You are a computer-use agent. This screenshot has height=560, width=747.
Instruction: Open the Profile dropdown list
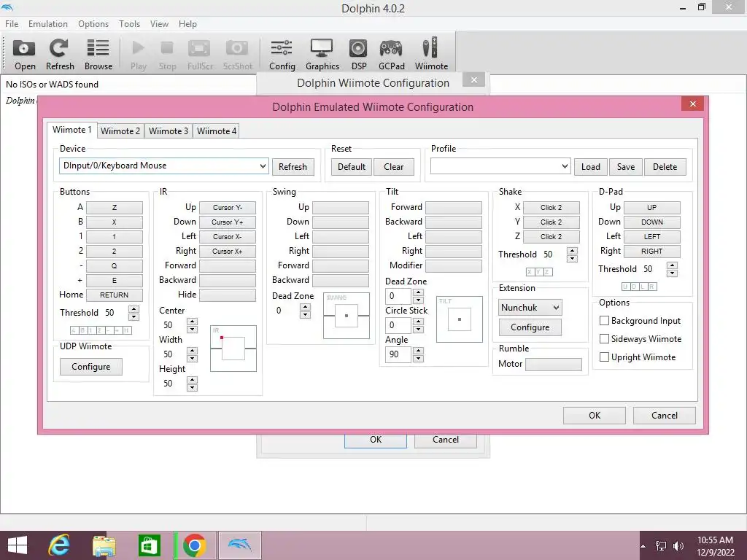pos(565,166)
